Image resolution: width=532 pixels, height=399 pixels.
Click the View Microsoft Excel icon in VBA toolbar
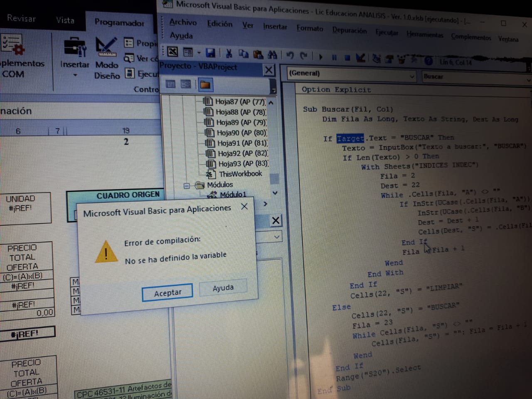172,52
